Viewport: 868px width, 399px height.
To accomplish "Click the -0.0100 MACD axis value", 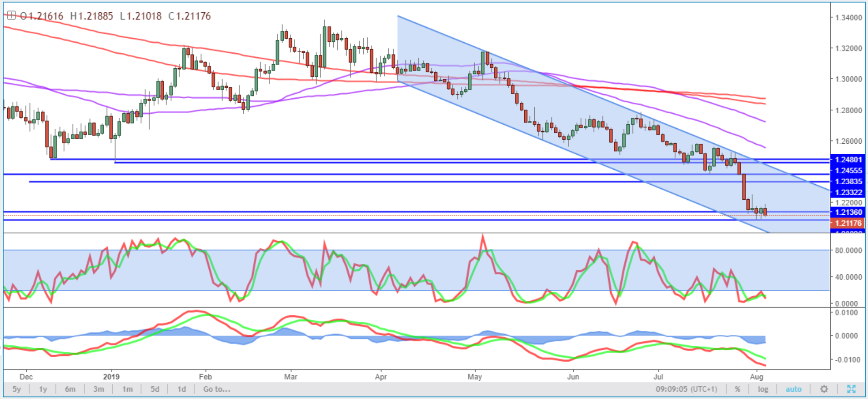I will tap(847, 359).
